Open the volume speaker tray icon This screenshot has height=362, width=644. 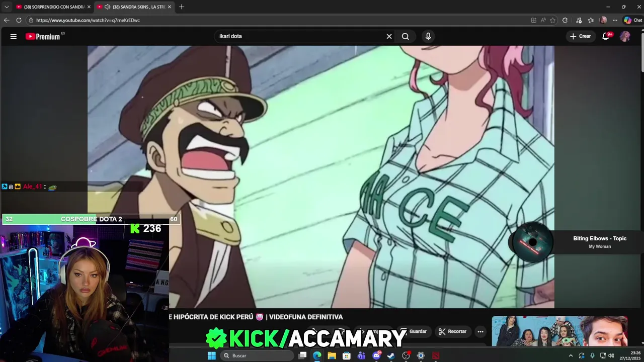(611, 355)
